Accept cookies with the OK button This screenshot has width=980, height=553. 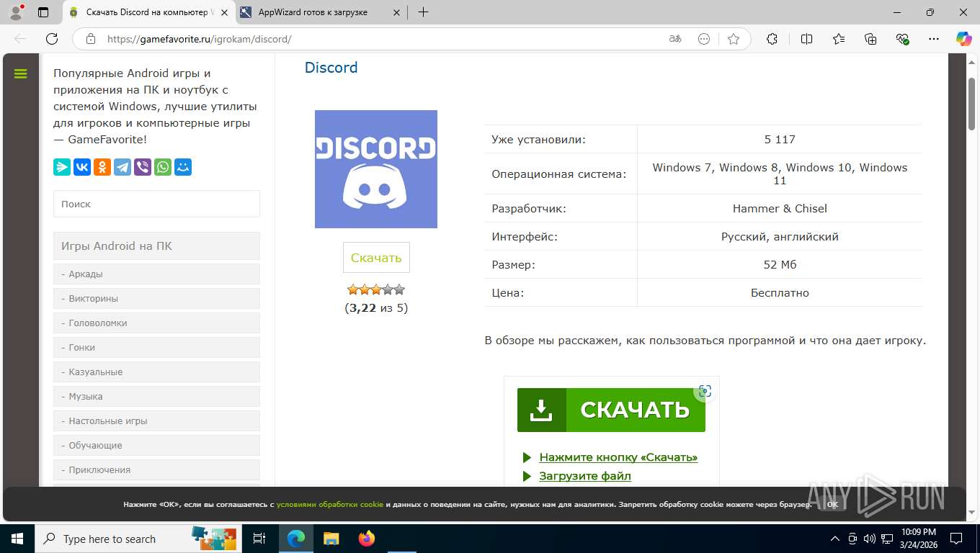(x=832, y=504)
